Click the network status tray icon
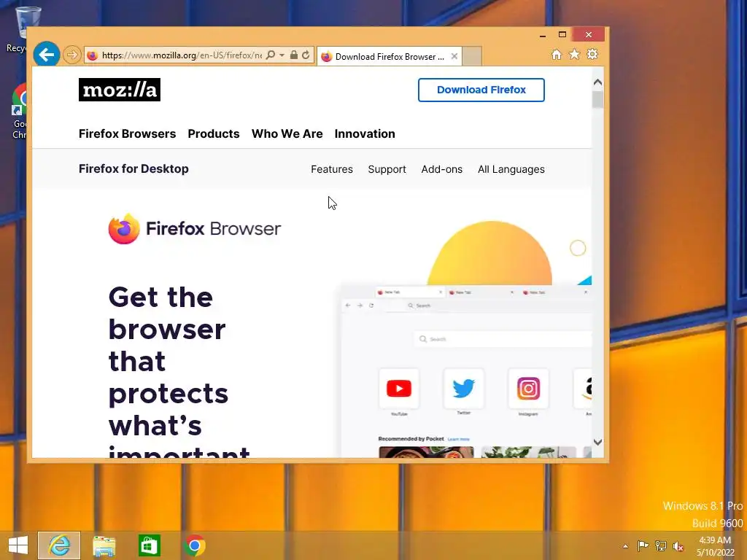Screen dimensions: 747x560 point(660,545)
